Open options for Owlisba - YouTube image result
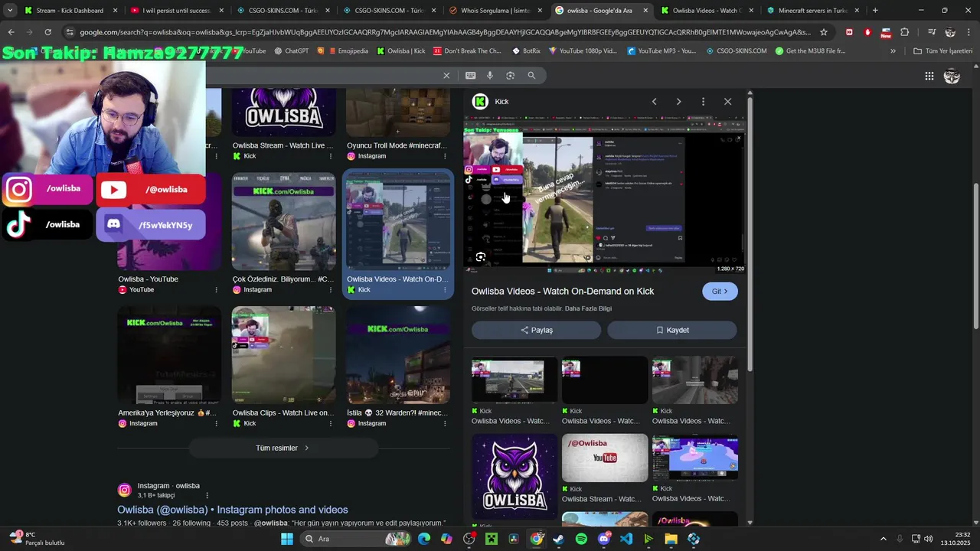This screenshot has height=551, width=980. 216,290
